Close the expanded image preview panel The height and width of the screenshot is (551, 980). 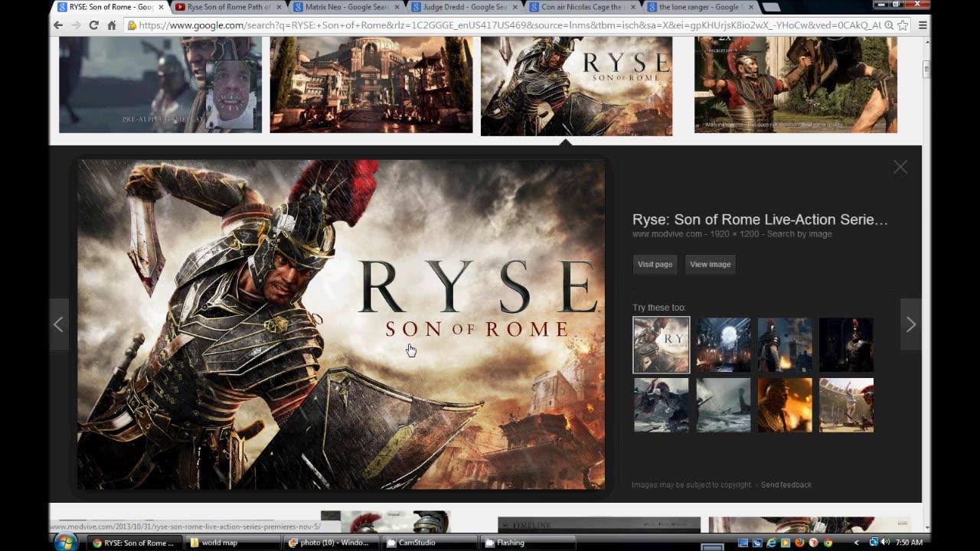(x=900, y=167)
